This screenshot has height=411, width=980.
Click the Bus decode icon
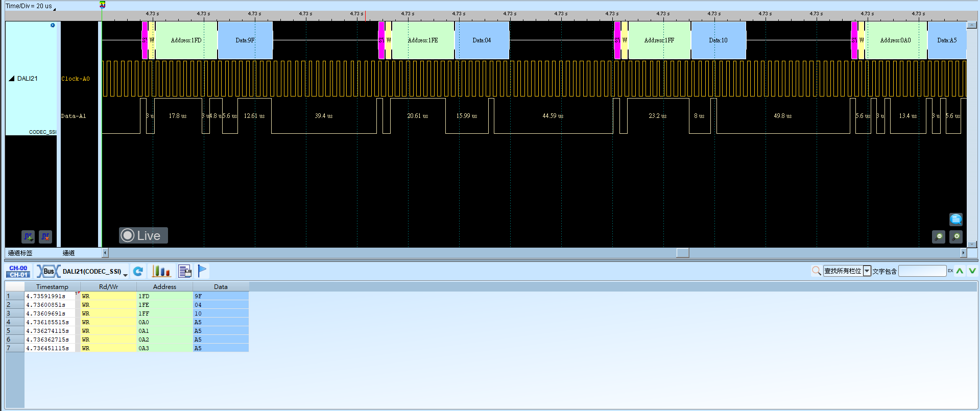[49, 271]
